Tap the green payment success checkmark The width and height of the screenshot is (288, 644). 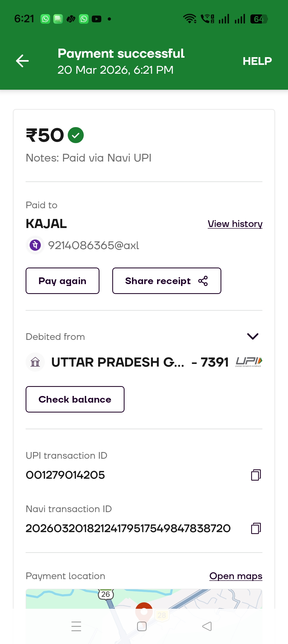pos(76,135)
